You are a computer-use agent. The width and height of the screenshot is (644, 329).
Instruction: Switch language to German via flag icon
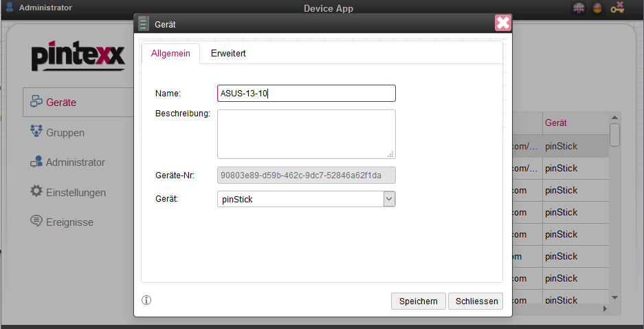coord(597,8)
